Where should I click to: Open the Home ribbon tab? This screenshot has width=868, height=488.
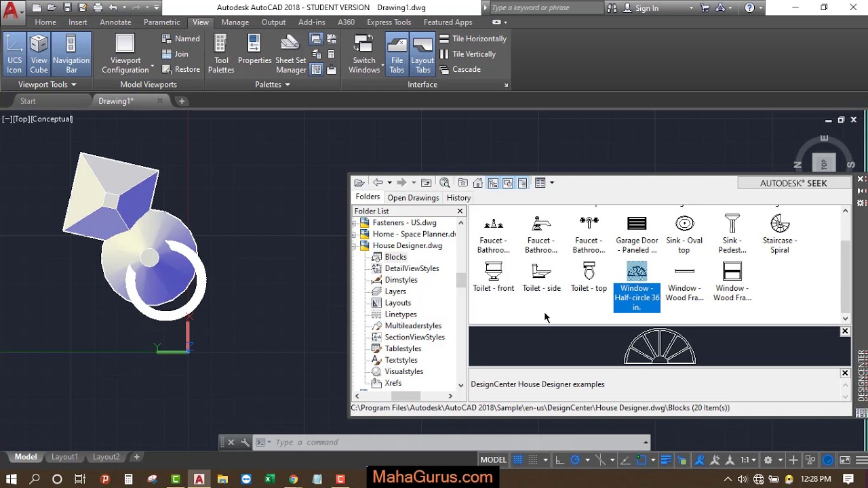(45, 22)
